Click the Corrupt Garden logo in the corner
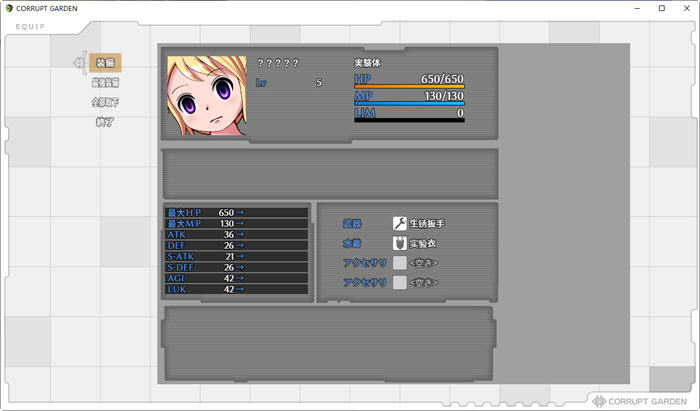This screenshot has width=700, height=411. click(639, 401)
